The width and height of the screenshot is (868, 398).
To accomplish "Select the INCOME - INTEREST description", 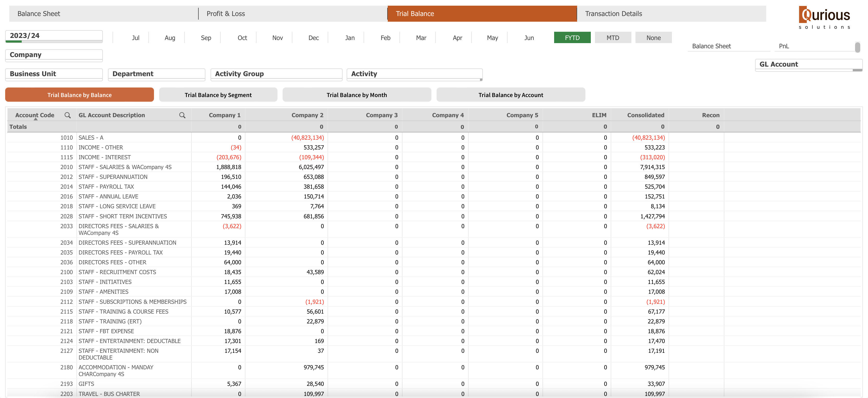I will point(104,157).
